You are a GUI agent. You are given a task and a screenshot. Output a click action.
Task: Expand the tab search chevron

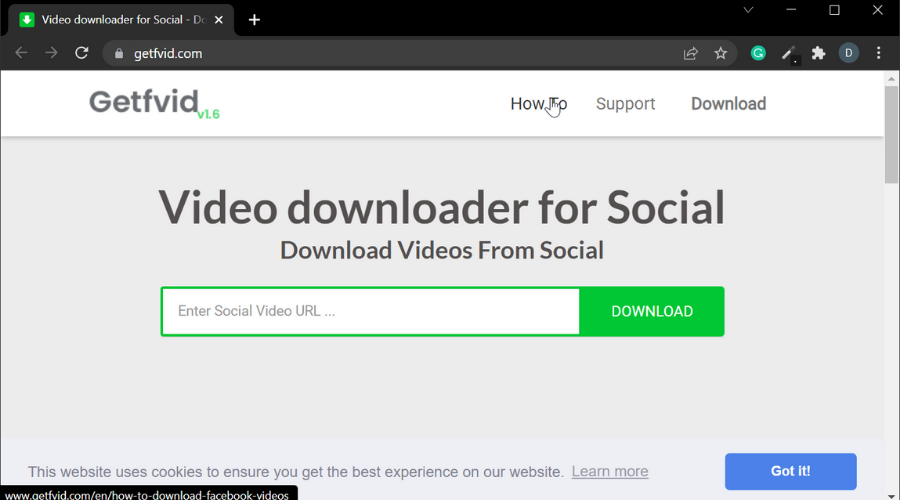click(748, 10)
